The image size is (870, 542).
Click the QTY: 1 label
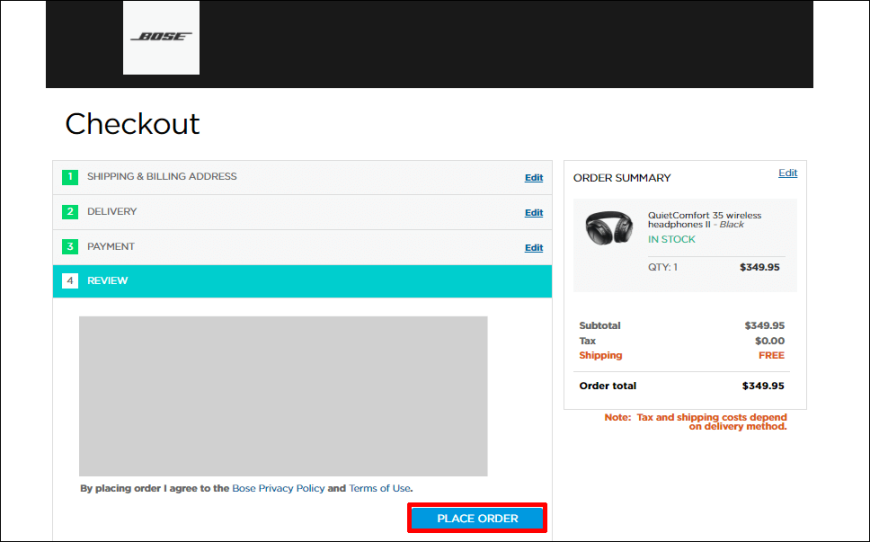click(662, 267)
